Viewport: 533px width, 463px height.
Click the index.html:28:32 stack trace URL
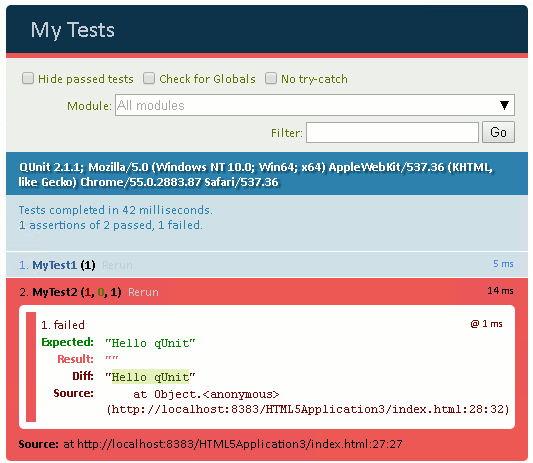(308, 409)
